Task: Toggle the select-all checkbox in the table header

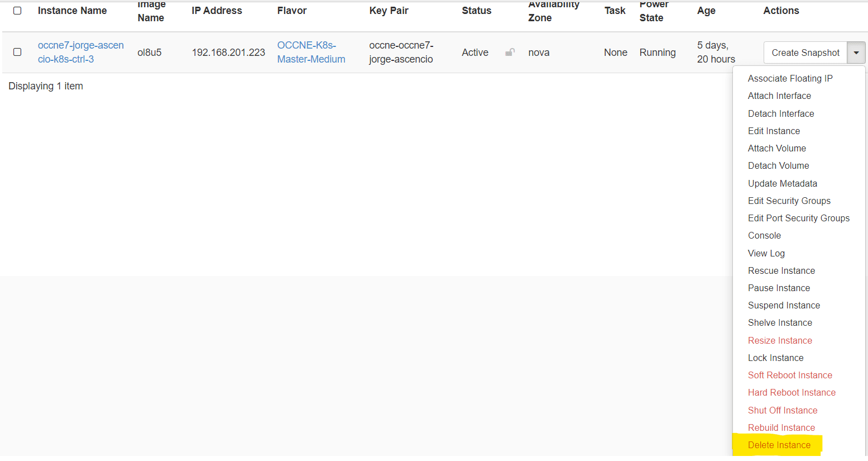Action: tap(17, 10)
